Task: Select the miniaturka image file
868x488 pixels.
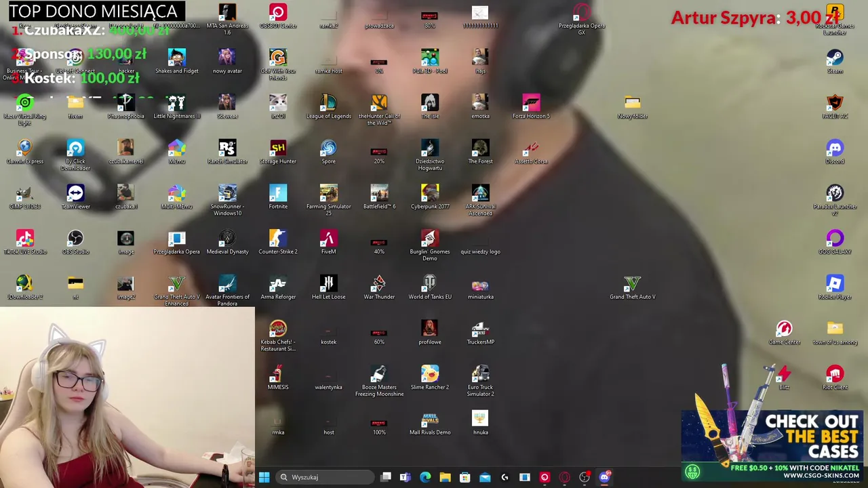Action: click(480, 288)
